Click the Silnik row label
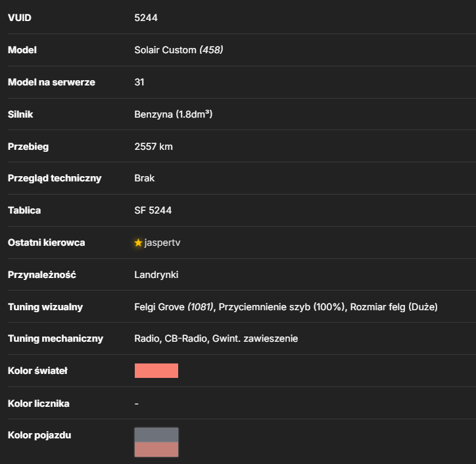476x464 pixels. click(20, 114)
